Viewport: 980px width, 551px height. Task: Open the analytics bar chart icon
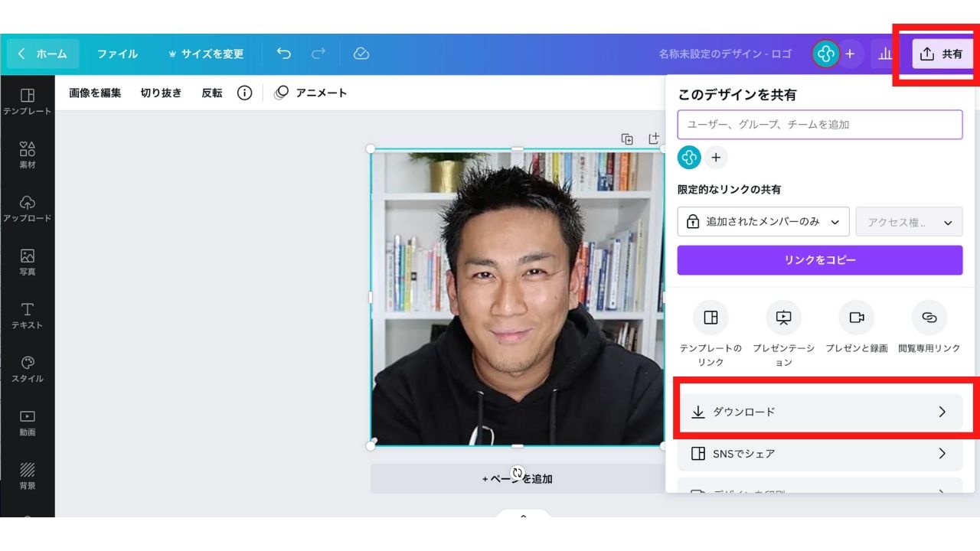point(886,54)
